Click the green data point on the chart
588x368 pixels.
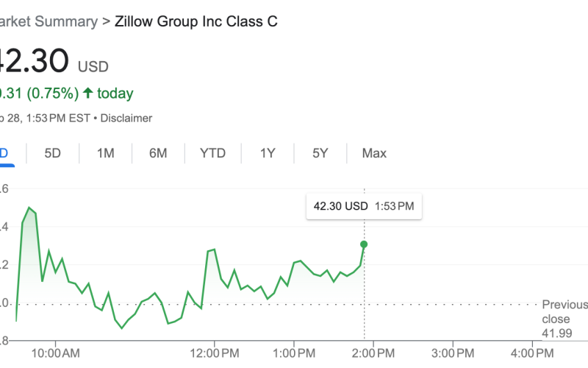tap(364, 244)
